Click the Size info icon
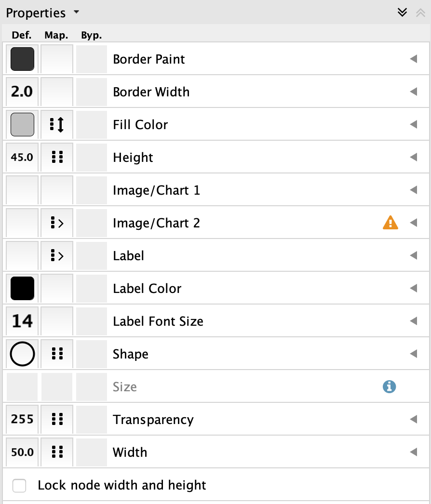The height and width of the screenshot is (504, 431). click(389, 386)
